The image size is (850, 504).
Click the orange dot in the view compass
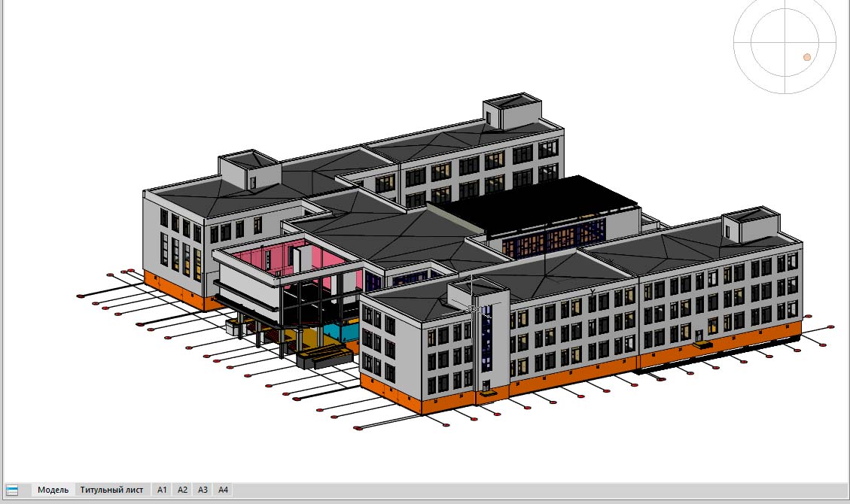pos(807,57)
